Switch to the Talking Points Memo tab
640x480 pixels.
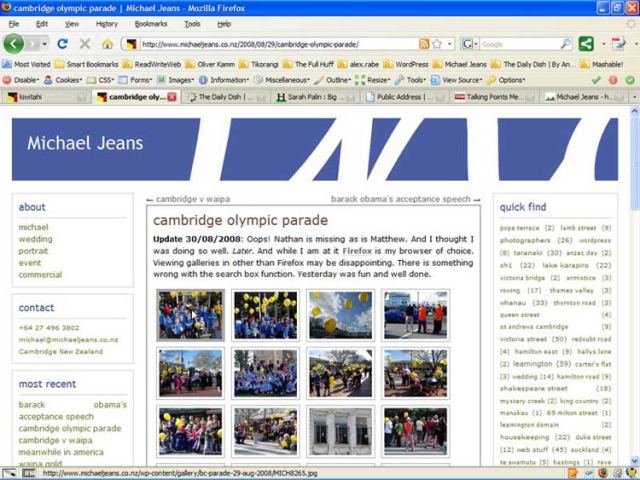[495, 97]
